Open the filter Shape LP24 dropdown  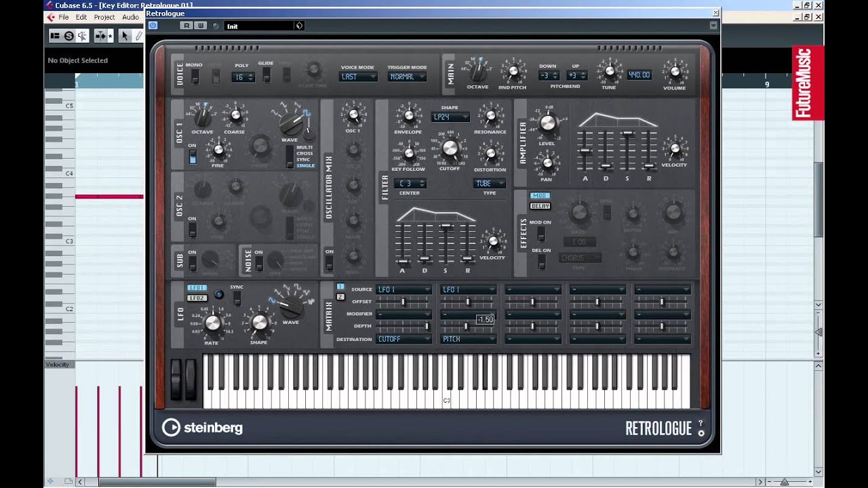[450, 117]
